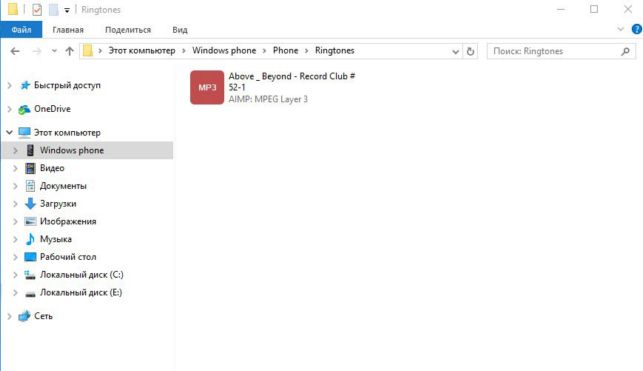Click the address bar folder icon
The width and height of the screenshot is (643, 371).
point(88,51)
